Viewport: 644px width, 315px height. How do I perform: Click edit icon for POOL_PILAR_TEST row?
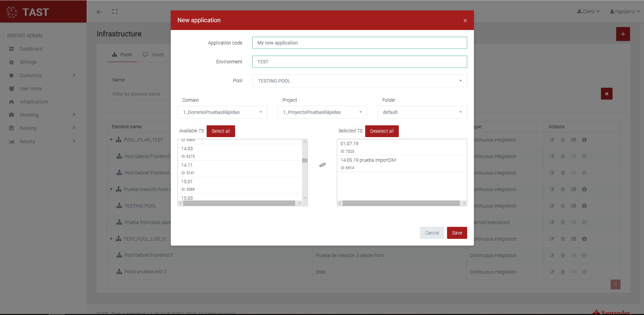pos(552,140)
